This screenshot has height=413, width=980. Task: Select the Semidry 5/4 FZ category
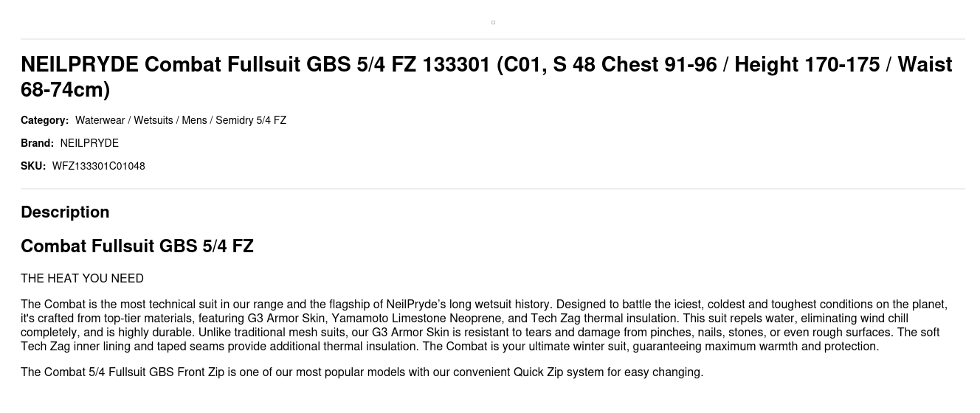251,120
